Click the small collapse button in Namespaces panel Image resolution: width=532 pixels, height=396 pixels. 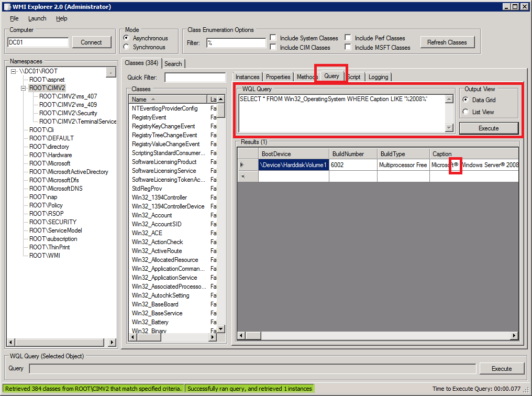coord(110,72)
